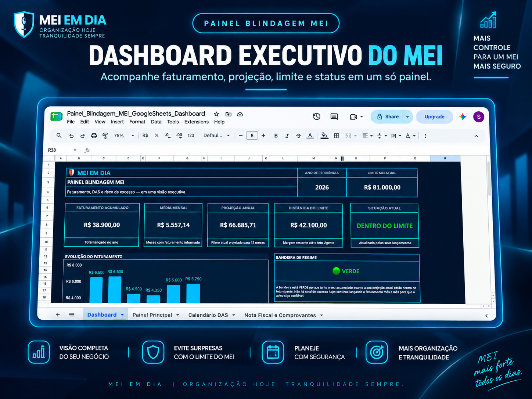
Task: Open the more toolbar options menu
Action: coord(425,136)
